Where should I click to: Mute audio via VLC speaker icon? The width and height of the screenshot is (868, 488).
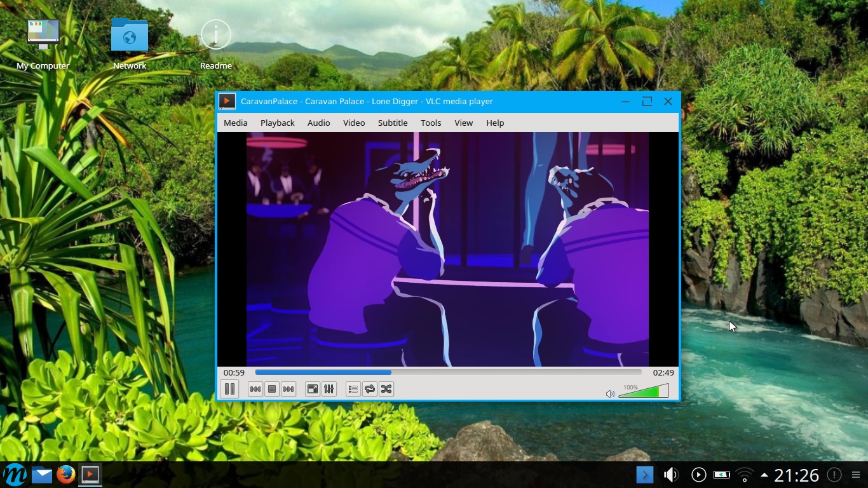610,394
